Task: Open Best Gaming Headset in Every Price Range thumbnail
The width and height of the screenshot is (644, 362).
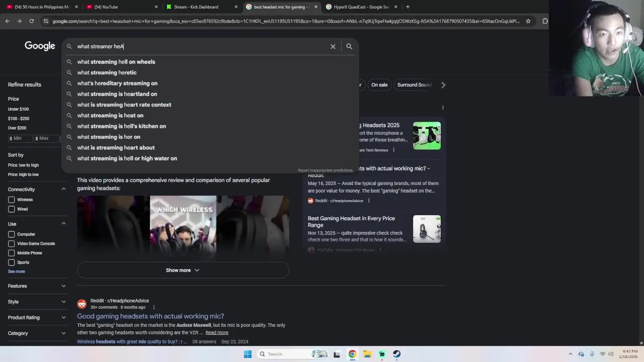Action: 427,229
